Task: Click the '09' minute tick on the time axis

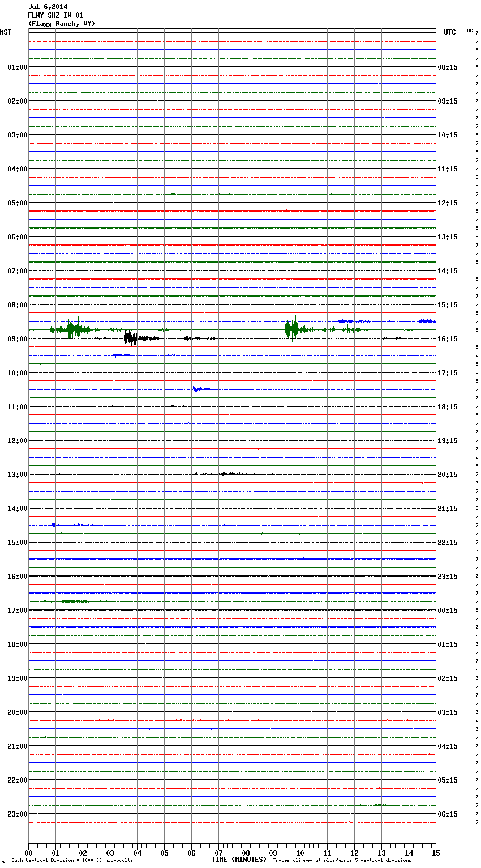Action: click(x=273, y=853)
